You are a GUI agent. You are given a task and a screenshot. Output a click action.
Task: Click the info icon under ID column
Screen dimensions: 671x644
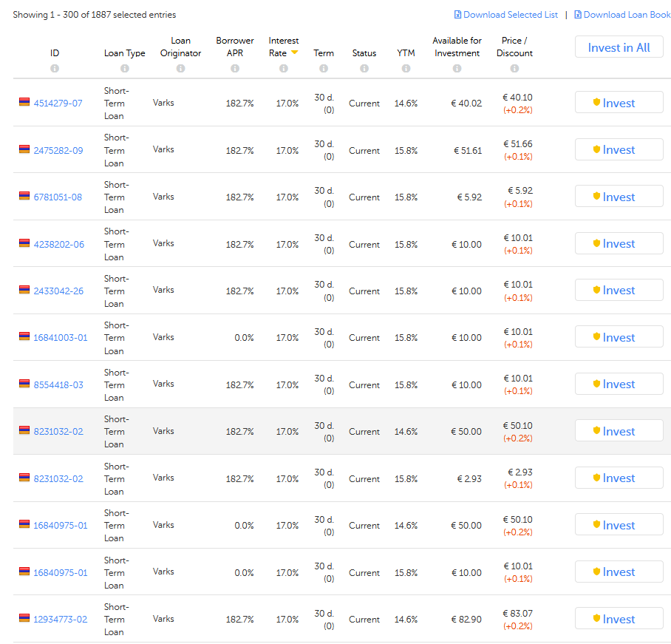[55, 69]
